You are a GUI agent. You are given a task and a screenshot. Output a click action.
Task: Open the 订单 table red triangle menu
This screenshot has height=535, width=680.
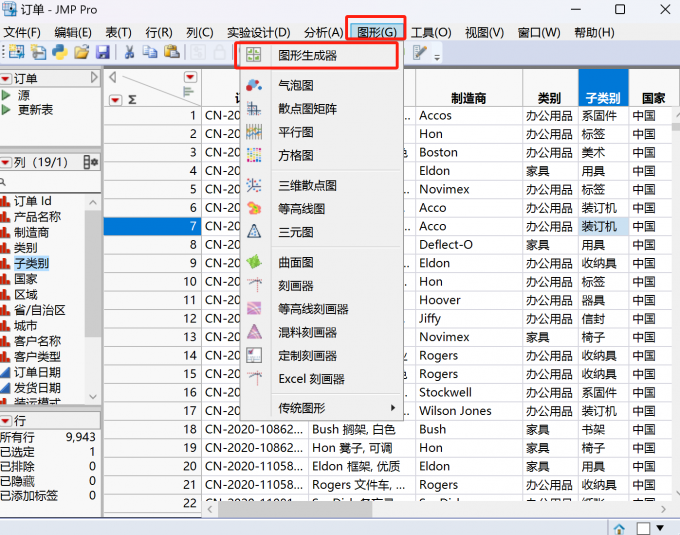[x=6, y=79]
